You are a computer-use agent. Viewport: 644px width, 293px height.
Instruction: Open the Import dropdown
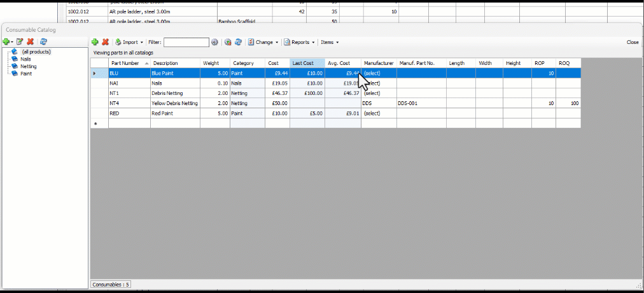[132, 42]
